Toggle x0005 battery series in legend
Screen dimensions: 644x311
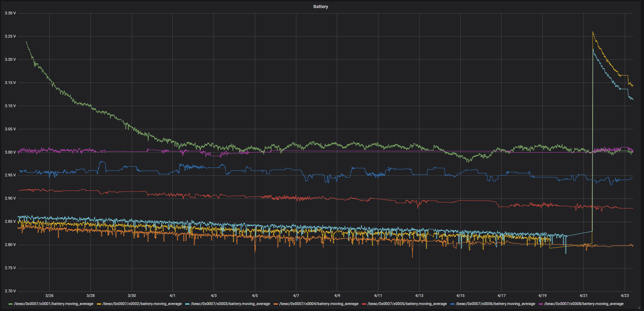pos(407,304)
